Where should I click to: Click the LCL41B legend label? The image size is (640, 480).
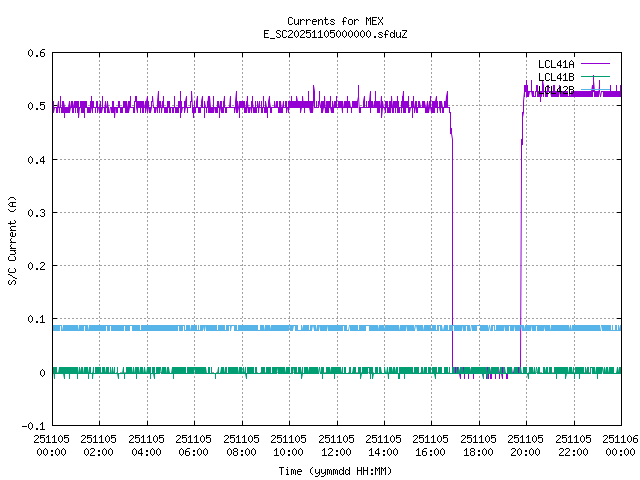[x=555, y=77]
